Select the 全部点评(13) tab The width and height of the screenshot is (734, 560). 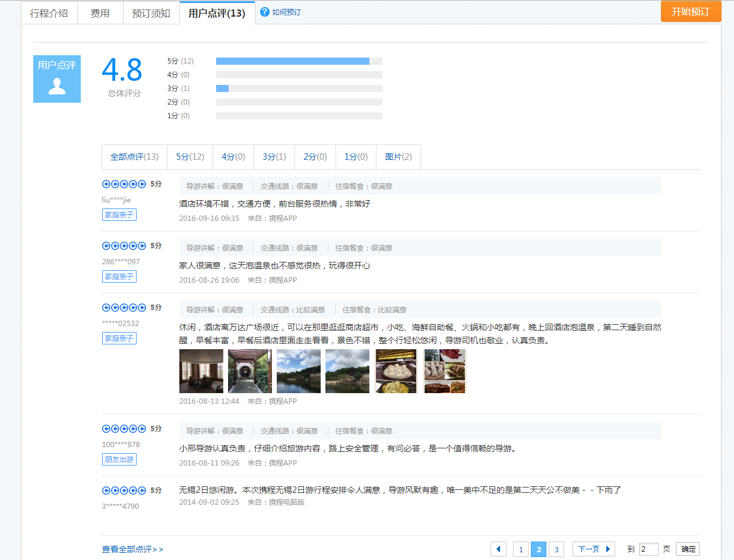[x=134, y=157]
